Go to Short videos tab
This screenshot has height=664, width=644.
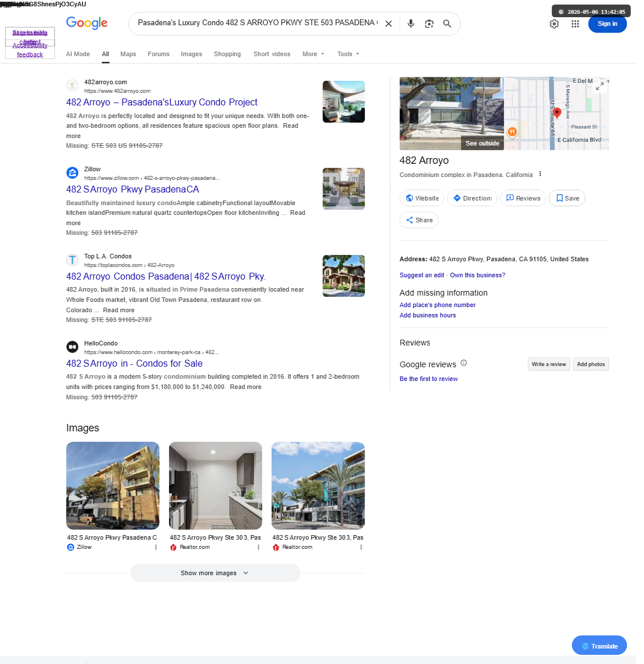pyautogui.click(x=272, y=54)
